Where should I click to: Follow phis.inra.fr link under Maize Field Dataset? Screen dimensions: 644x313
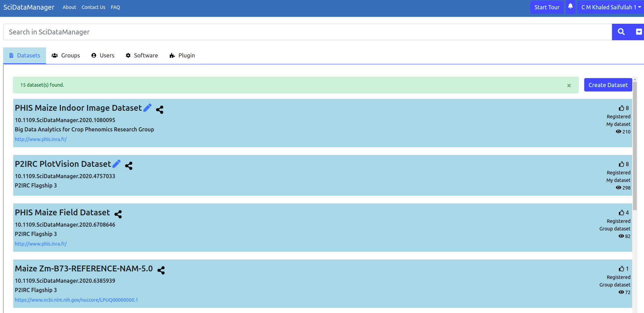point(41,244)
